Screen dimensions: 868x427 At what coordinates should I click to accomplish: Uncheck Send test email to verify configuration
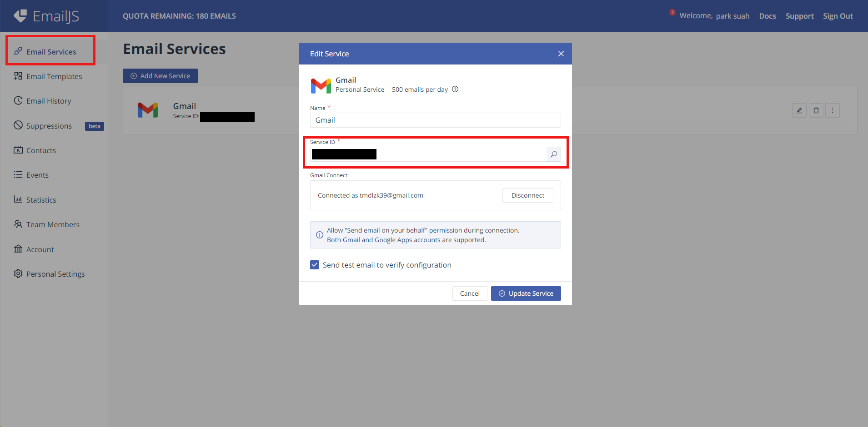click(315, 265)
